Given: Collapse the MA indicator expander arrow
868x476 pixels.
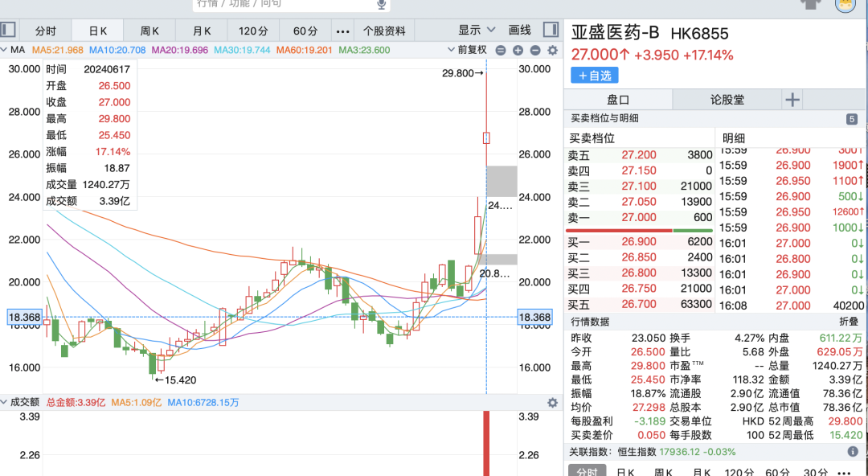Looking at the screenshot, I should point(5,50).
